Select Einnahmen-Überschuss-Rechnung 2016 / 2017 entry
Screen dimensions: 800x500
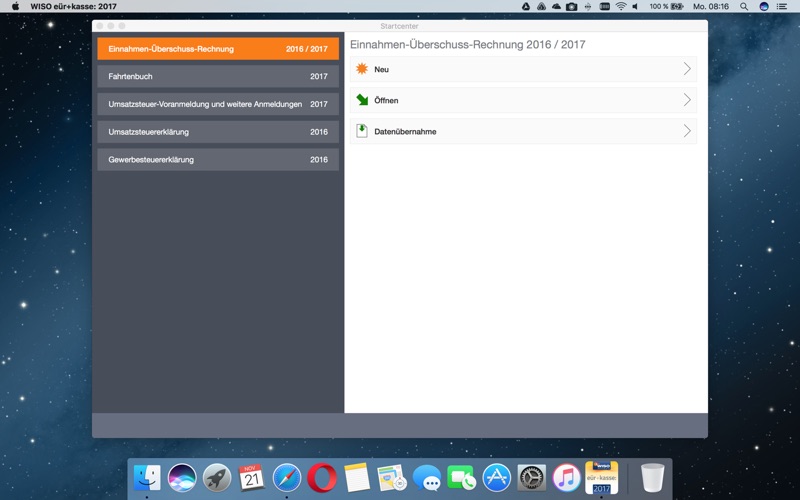pyautogui.click(x=218, y=49)
